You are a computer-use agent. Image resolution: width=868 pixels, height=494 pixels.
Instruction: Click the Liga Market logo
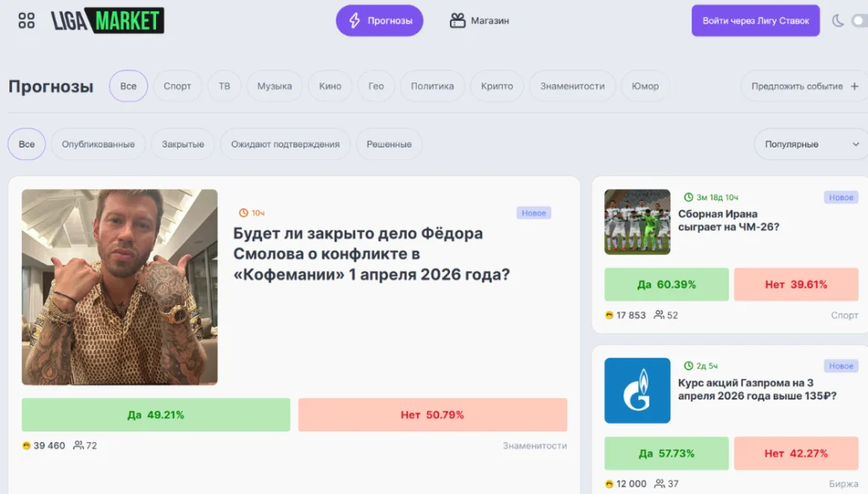(x=108, y=20)
